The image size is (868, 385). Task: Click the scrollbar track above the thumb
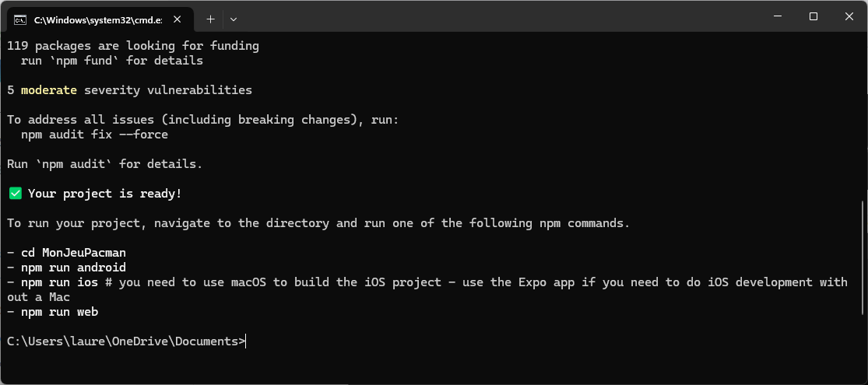point(863,117)
